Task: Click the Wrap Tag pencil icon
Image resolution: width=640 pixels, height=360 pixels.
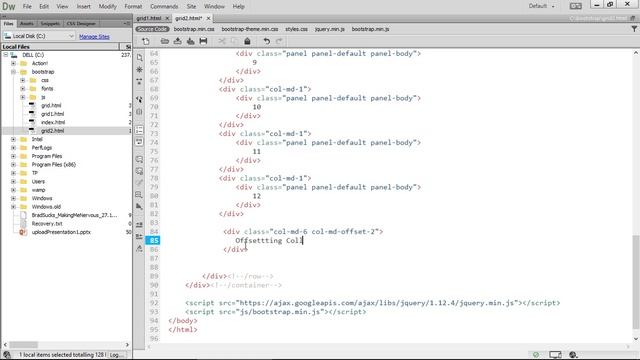Action: pos(139,183)
